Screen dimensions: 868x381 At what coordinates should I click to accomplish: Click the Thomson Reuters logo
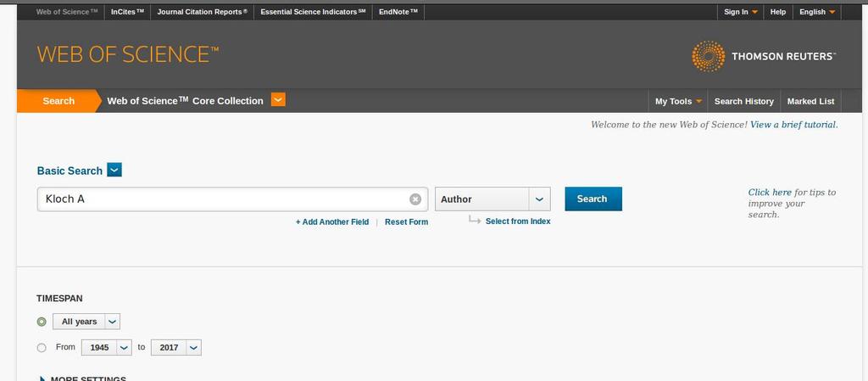764,56
